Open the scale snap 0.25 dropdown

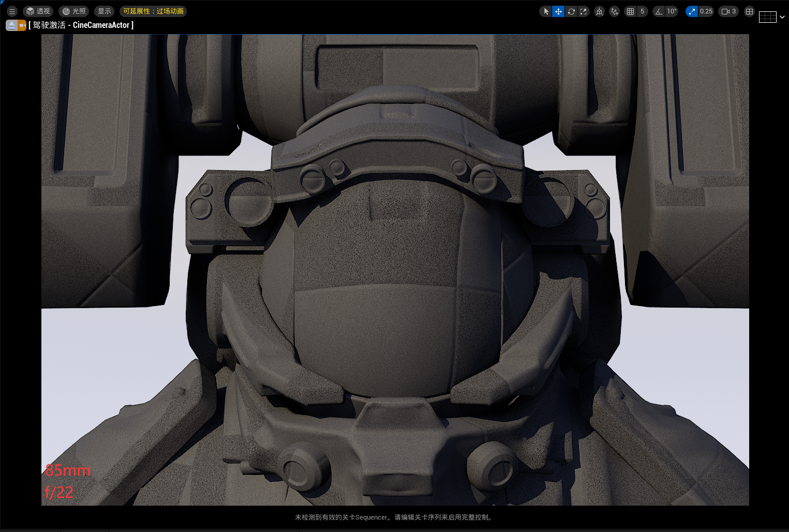706,11
